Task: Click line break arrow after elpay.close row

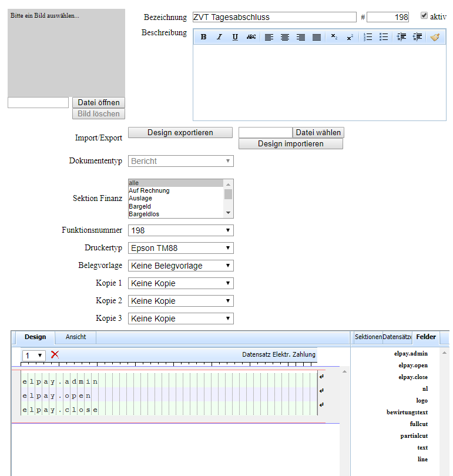Action: coord(321,404)
